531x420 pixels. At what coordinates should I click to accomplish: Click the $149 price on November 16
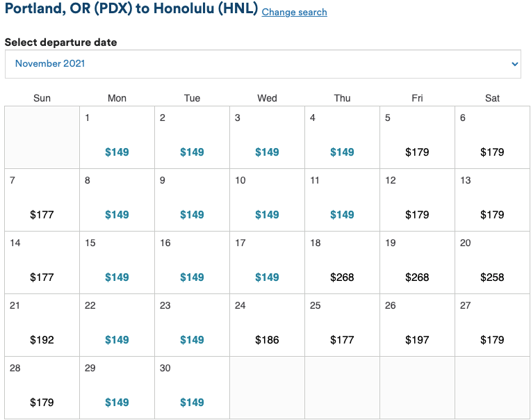(x=192, y=277)
